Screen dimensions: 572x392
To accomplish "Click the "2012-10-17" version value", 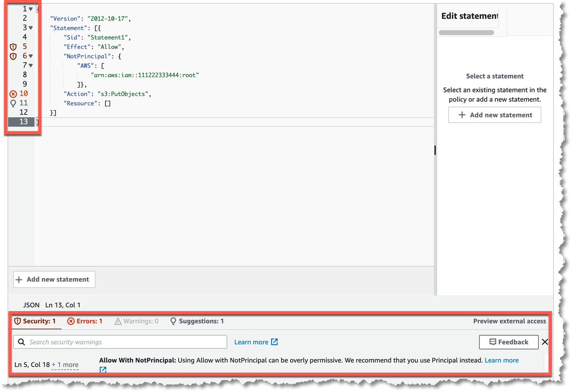I will tap(109, 19).
